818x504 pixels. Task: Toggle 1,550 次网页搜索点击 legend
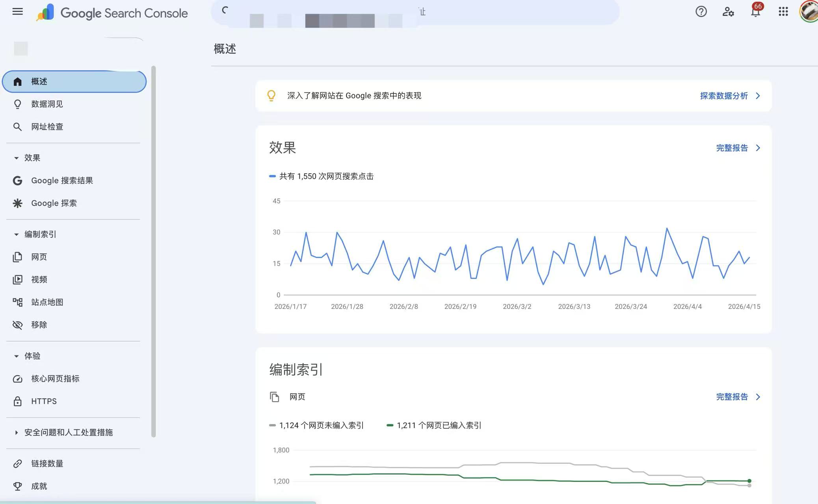click(x=321, y=176)
